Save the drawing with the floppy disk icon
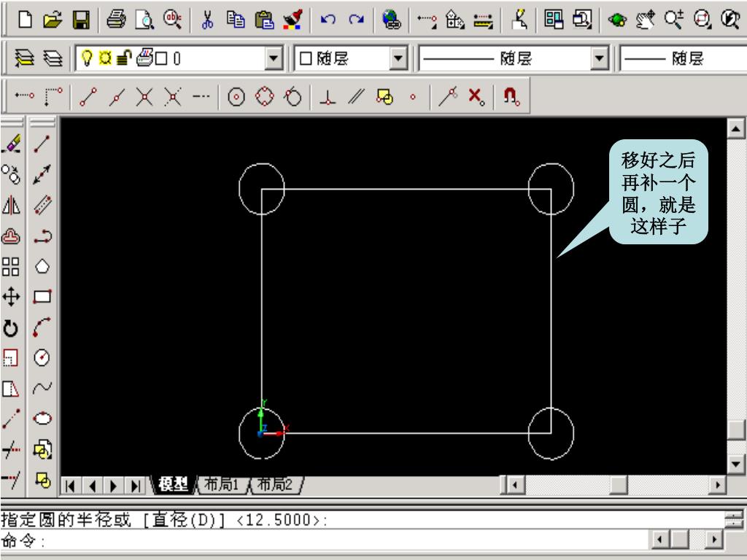 81,20
